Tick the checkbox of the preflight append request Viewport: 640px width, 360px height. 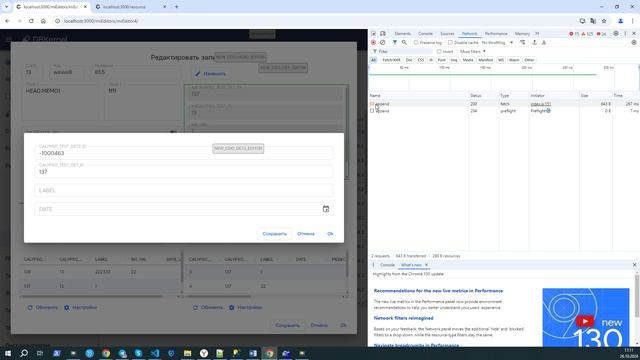(372, 111)
